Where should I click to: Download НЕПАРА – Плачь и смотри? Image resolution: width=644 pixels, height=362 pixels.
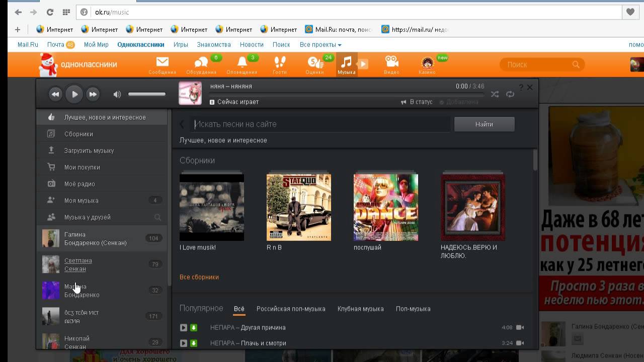coord(194,343)
